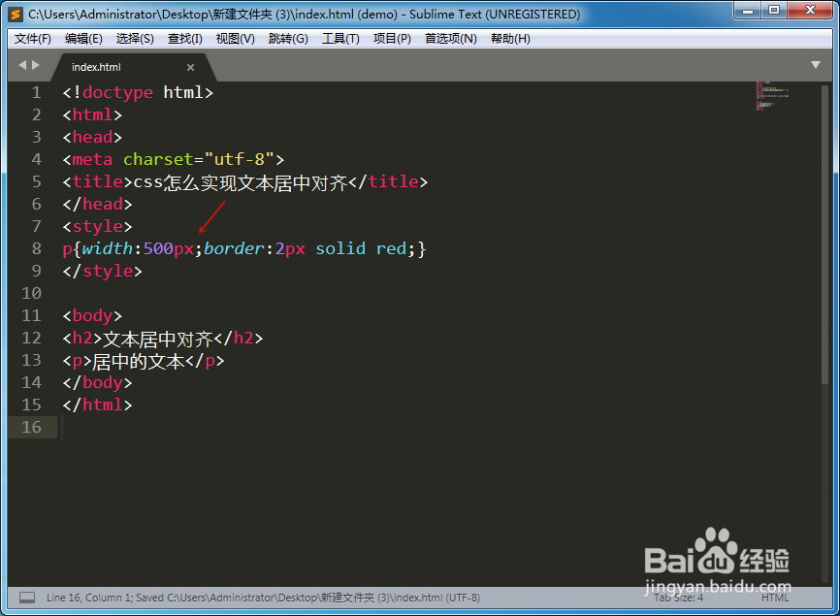
Task: Go to next tab with right arrow
Action: [36, 65]
